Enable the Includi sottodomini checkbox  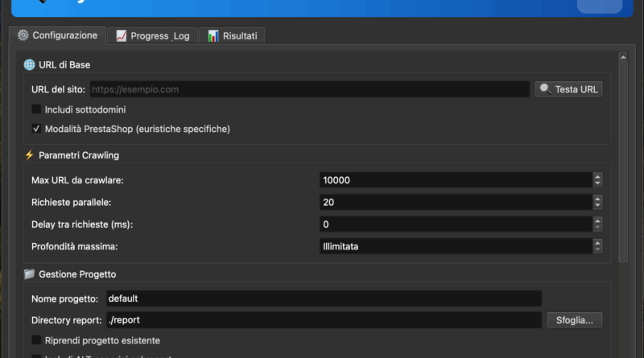[x=36, y=109]
